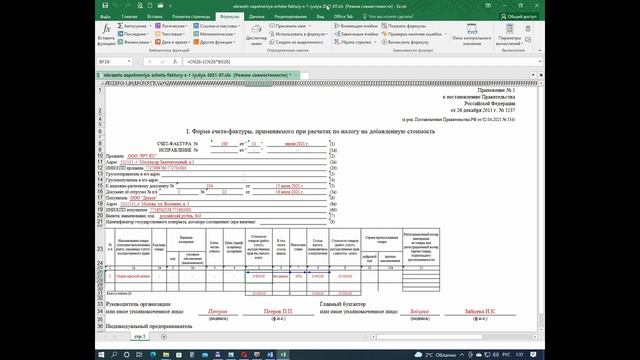Open Ribbon Display Options
640x360 pixels.
point(488,6)
